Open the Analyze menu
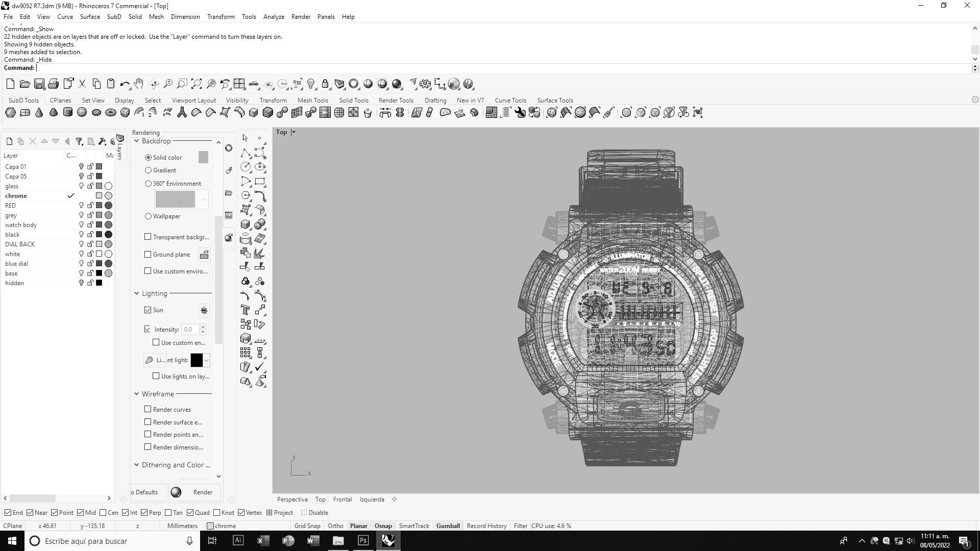 [274, 17]
